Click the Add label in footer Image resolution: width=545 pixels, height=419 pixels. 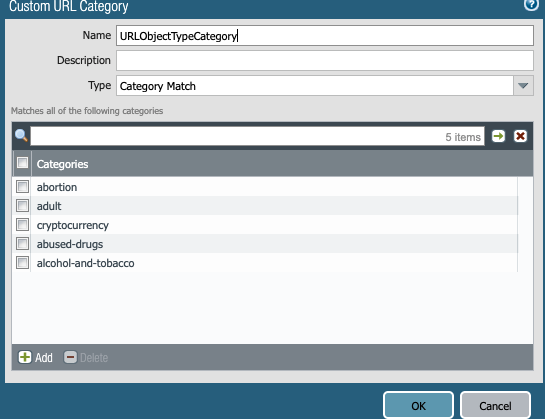(44, 357)
